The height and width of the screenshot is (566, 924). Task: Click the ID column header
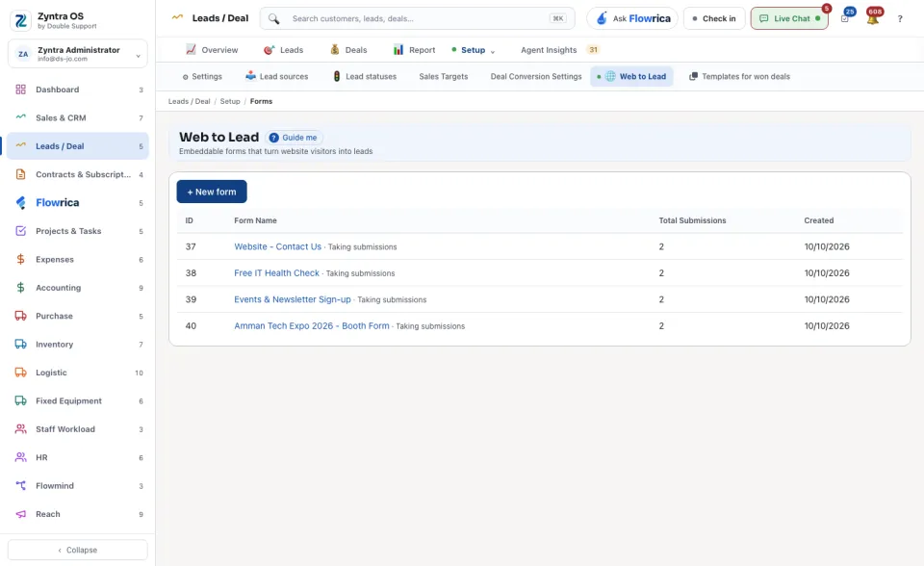pyautogui.click(x=190, y=220)
